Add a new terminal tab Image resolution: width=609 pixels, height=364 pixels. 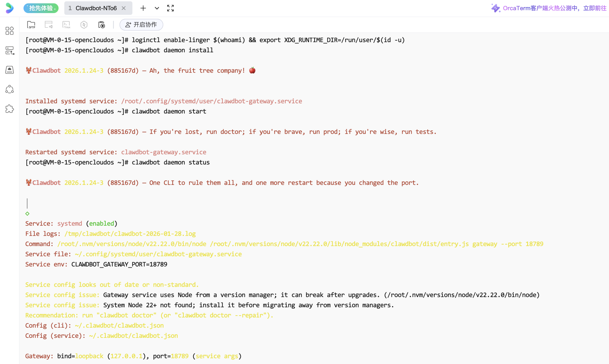[x=143, y=8]
